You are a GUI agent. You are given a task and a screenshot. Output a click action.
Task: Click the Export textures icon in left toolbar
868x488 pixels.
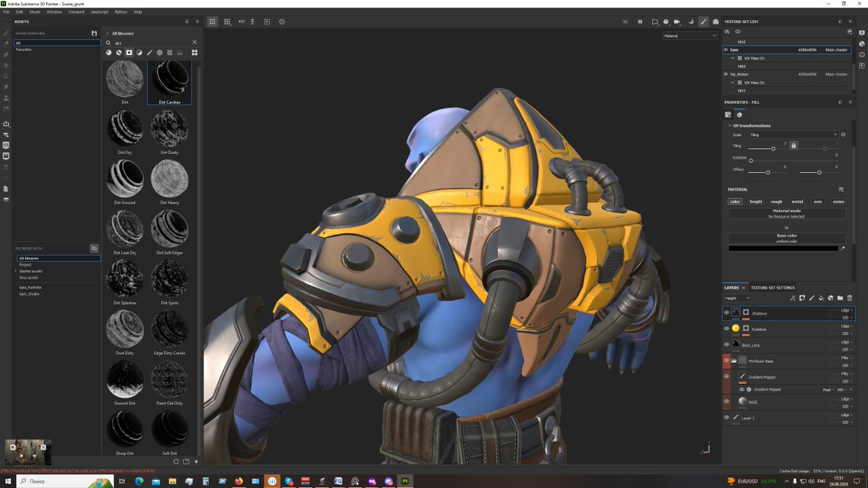pyautogui.click(x=6, y=124)
